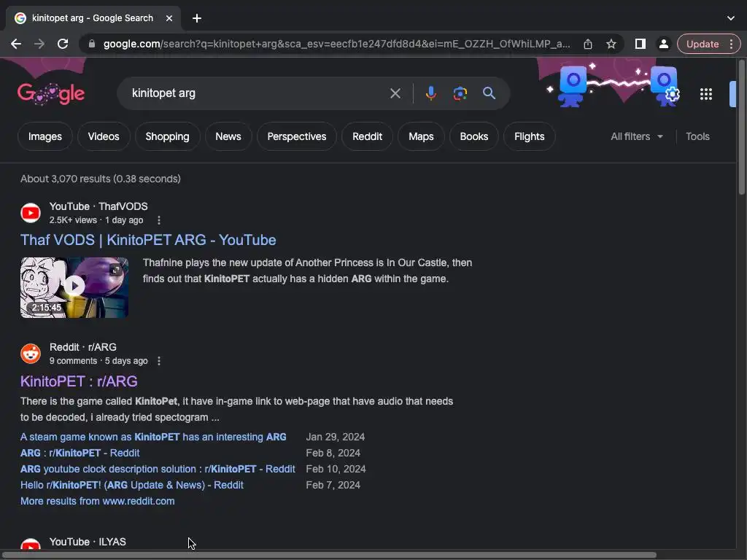Open Thaf VODS | KinitoPET ARG - YouTube link

coord(148,240)
